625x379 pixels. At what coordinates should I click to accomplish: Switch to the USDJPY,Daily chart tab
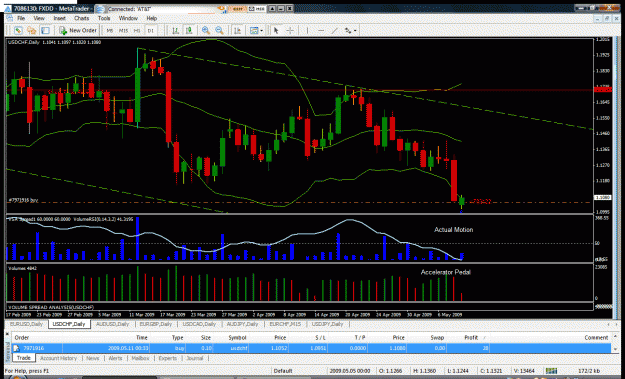pos(327,324)
